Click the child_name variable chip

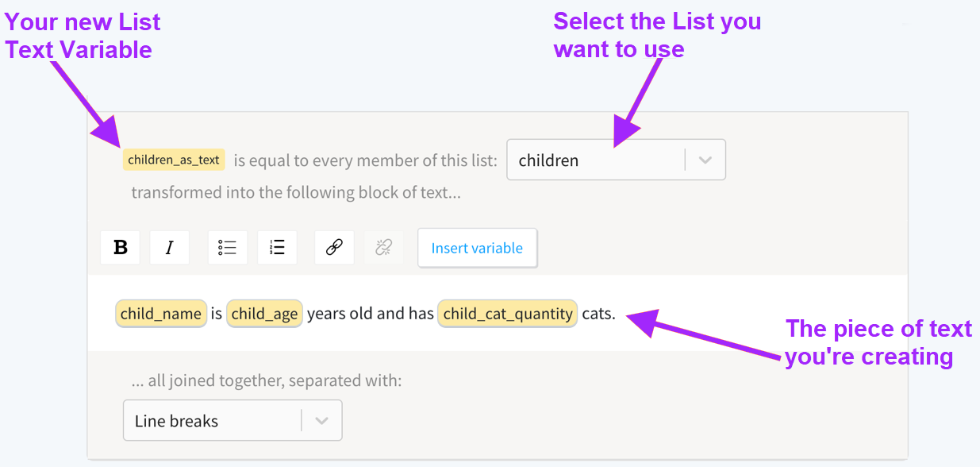click(160, 313)
